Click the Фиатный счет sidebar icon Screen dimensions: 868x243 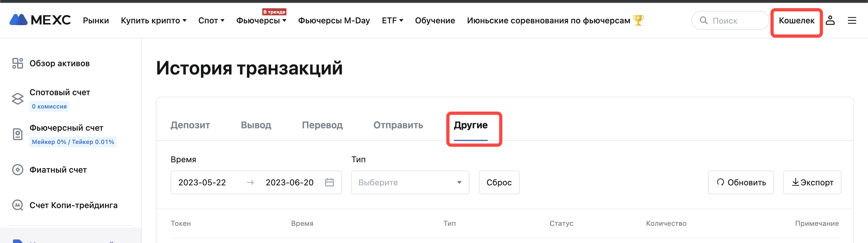(17, 169)
